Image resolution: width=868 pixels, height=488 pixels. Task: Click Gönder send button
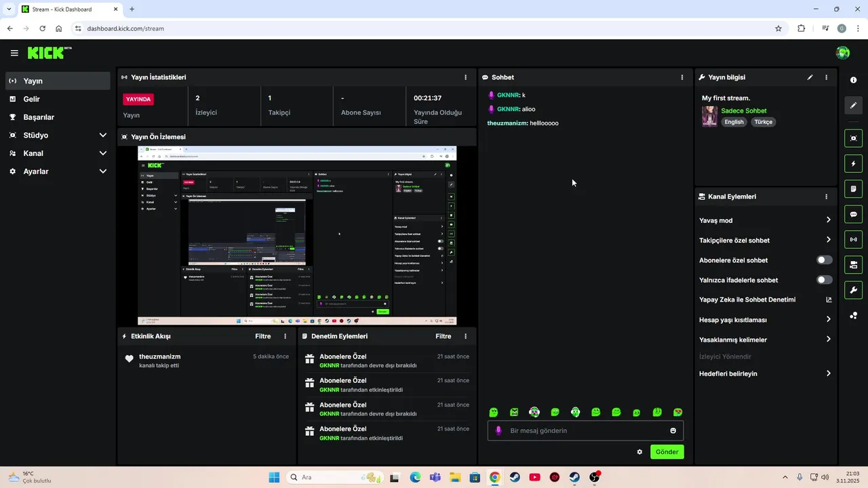(667, 451)
